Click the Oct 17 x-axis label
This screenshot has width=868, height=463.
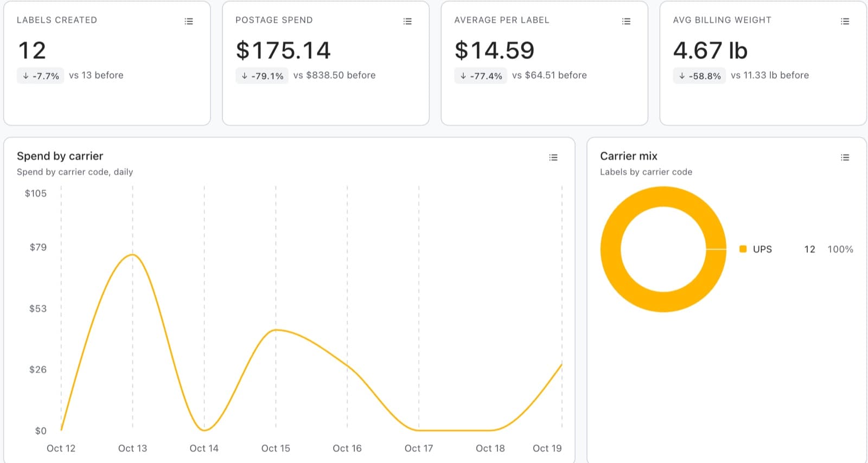tap(419, 448)
